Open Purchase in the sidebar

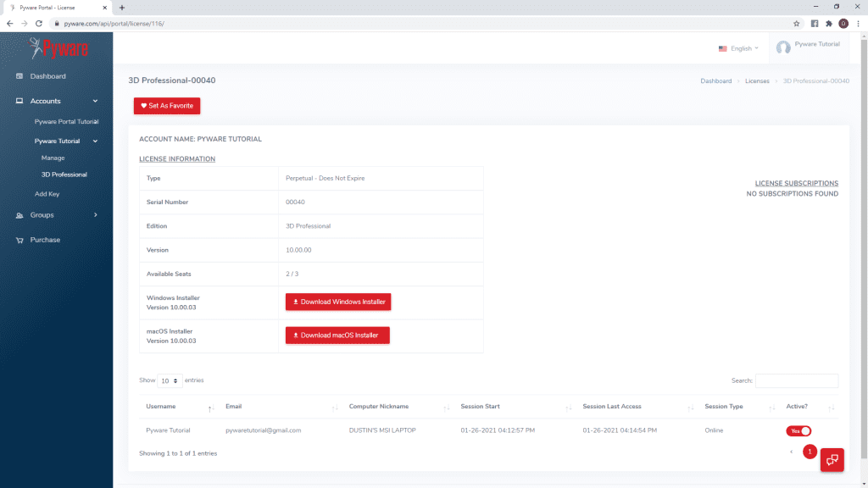(45, 240)
